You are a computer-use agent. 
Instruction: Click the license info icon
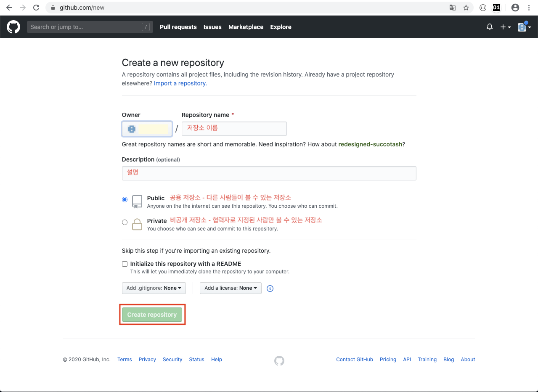tap(270, 288)
